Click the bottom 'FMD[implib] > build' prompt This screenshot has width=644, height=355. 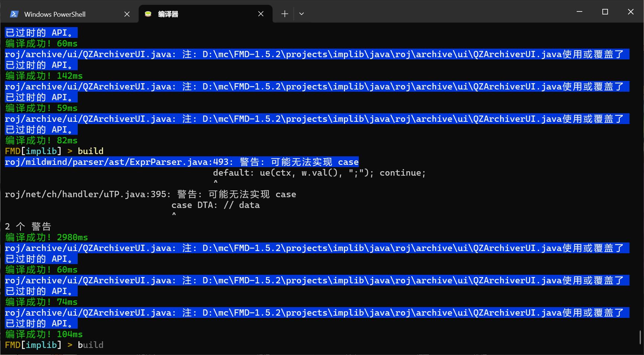[54, 345]
